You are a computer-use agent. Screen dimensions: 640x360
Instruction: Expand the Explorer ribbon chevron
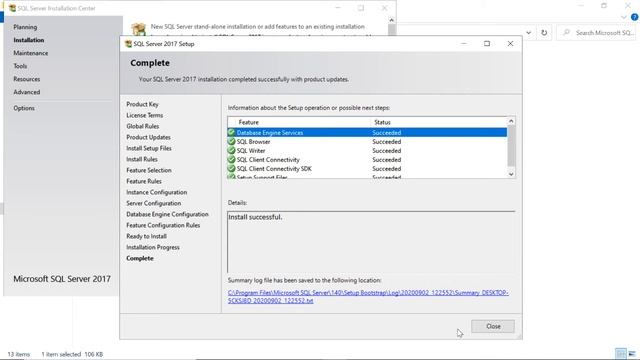coord(624,17)
